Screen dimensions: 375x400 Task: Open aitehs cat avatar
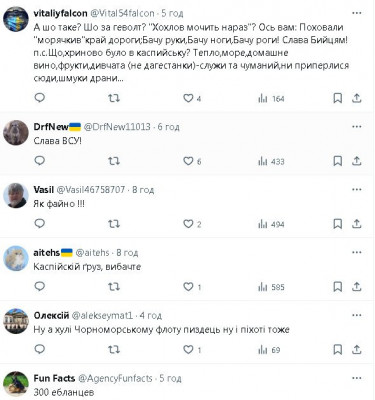[16, 258]
